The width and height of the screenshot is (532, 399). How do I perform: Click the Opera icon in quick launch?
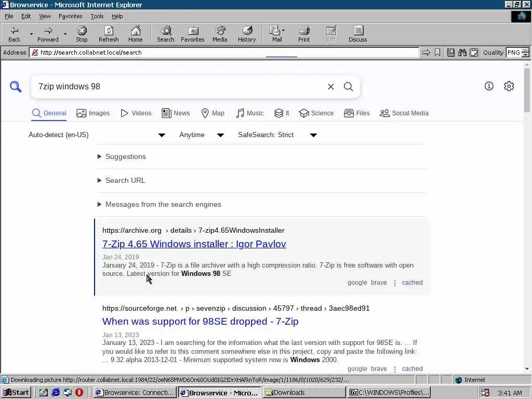tap(79, 393)
